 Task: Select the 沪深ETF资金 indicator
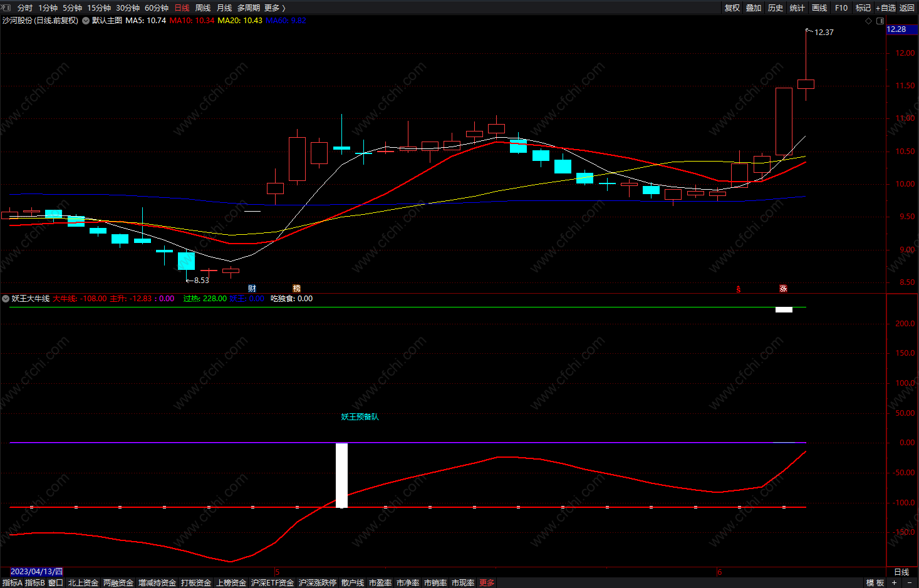pyautogui.click(x=273, y=583)
